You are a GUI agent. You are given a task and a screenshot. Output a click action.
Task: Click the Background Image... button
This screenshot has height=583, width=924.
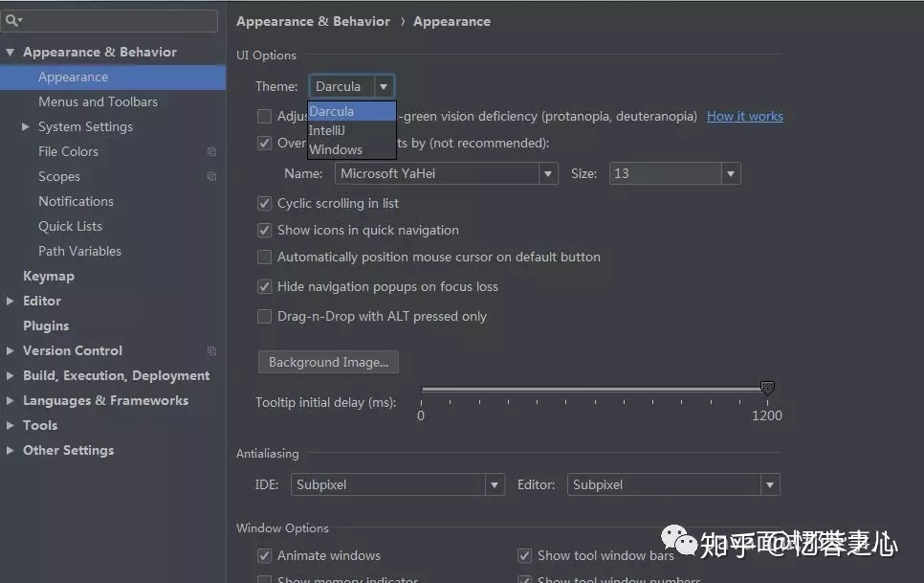(328, 362)
